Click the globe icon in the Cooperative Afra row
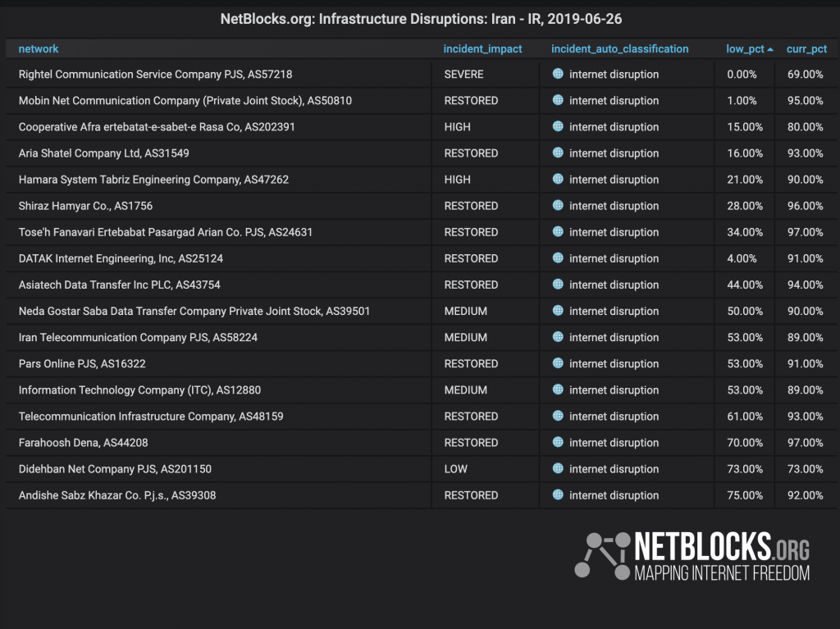Viewport: 840px width, 629px height. pyautogui.click(x=558, y=126)
